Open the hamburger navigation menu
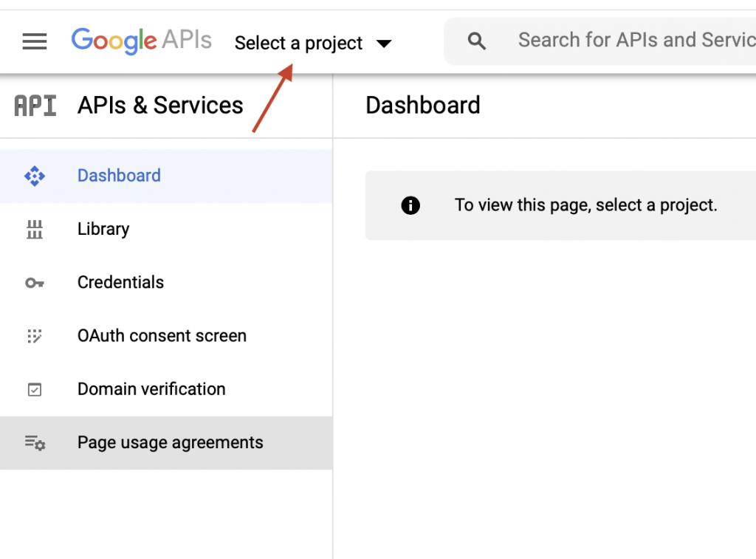Viewport: 756px width, 559px height. [x=35, y=41]
